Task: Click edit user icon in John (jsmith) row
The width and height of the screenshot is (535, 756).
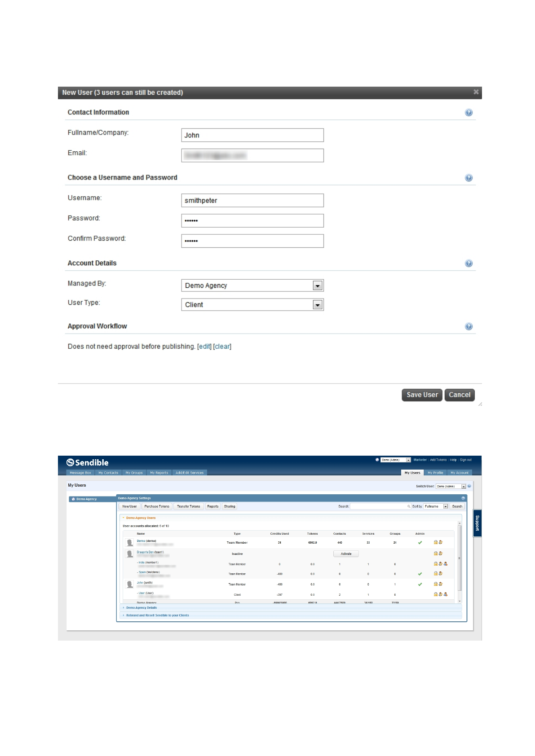Action: (x=440, y=584)
